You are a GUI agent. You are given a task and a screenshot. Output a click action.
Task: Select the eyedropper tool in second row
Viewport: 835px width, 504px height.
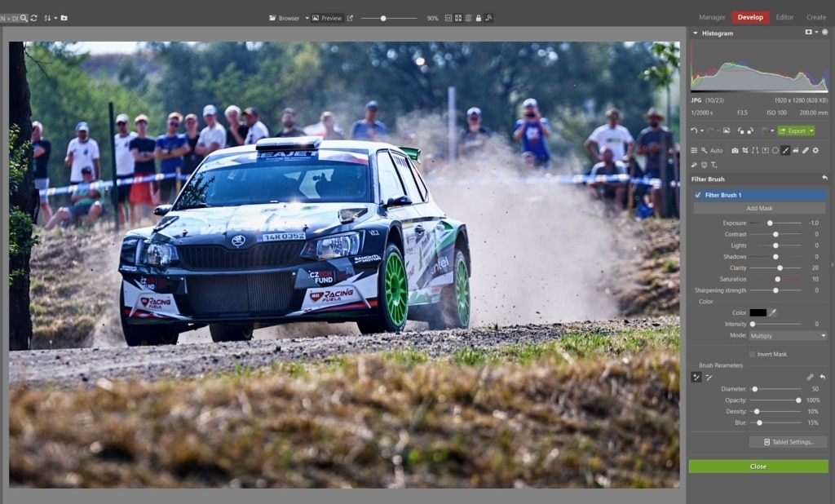point(694,166)
